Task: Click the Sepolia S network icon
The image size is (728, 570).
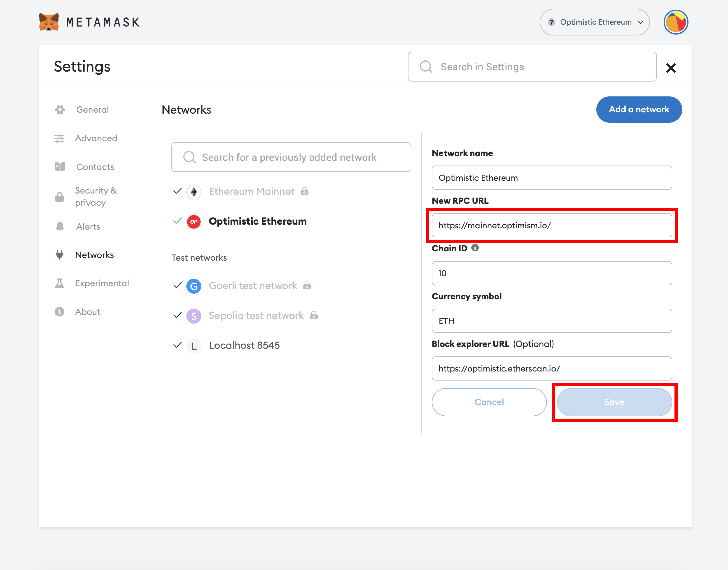Action: pyautogui.click(x=194, y=316)
